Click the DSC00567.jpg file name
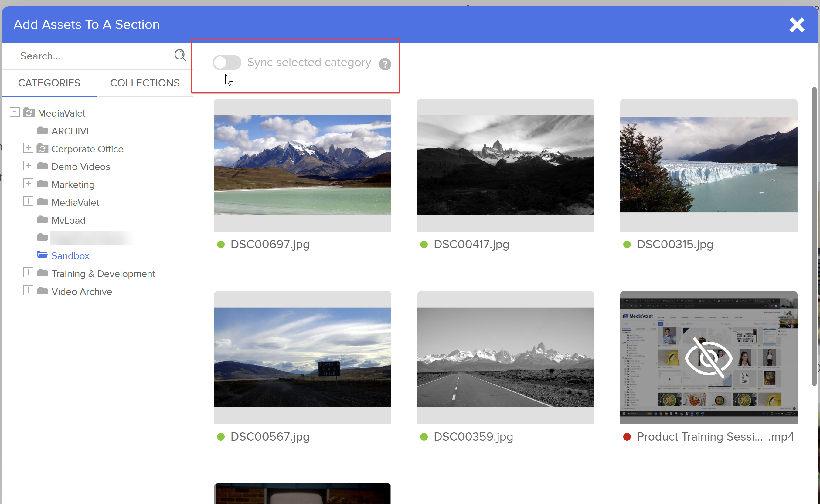 tap(270, 437)
